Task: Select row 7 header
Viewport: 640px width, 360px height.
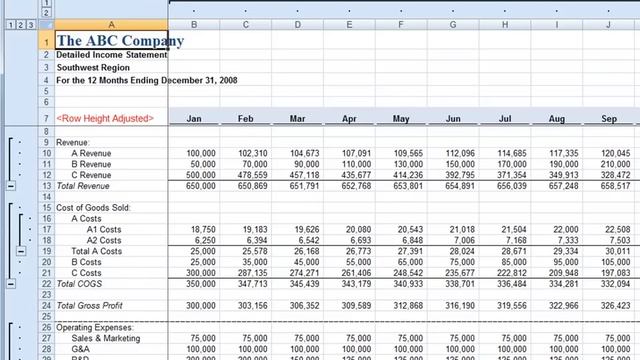Action: [46, 118]
